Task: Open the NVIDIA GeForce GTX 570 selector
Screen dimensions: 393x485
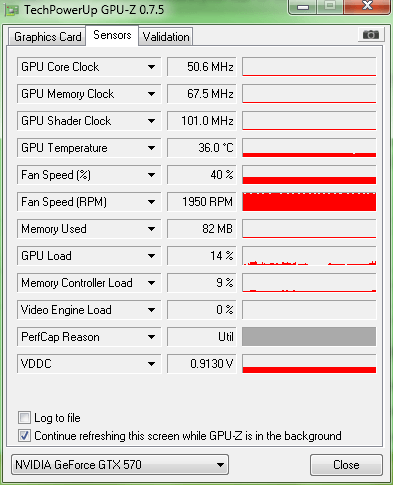Action: (120, 464)
